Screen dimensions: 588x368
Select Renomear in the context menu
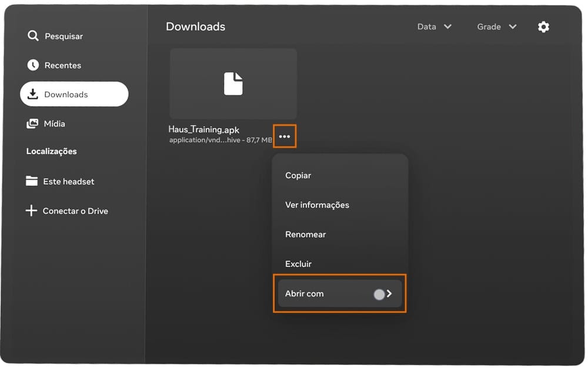[305, 235]
